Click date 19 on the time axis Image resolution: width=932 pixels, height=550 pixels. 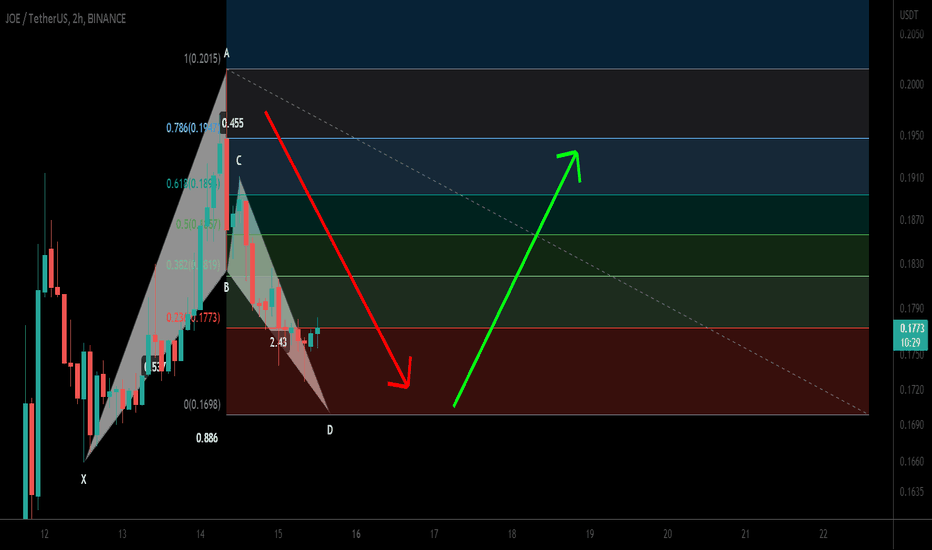tap(590, 534)
